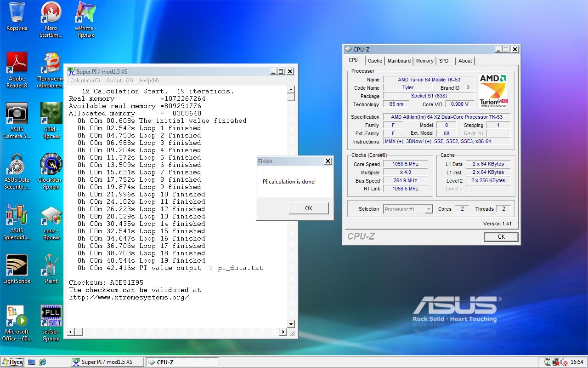Click the xtremesystems.org URL text

[129, 297]
